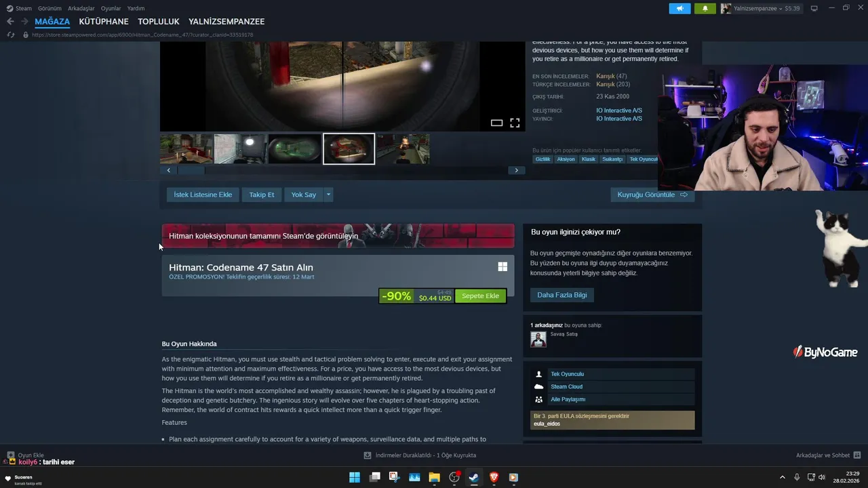Select the highlighted fourth screenshot thumbnail

(x=349, y=149)
